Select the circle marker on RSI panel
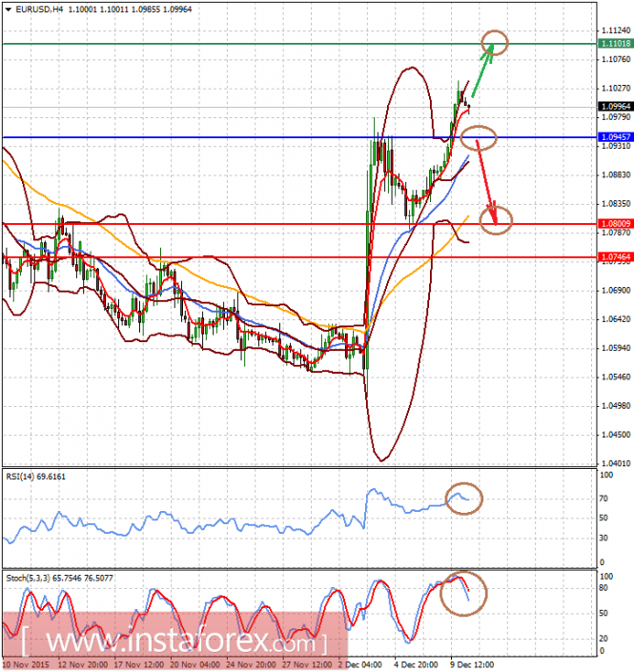634x672 pixels. coord(463,499)
